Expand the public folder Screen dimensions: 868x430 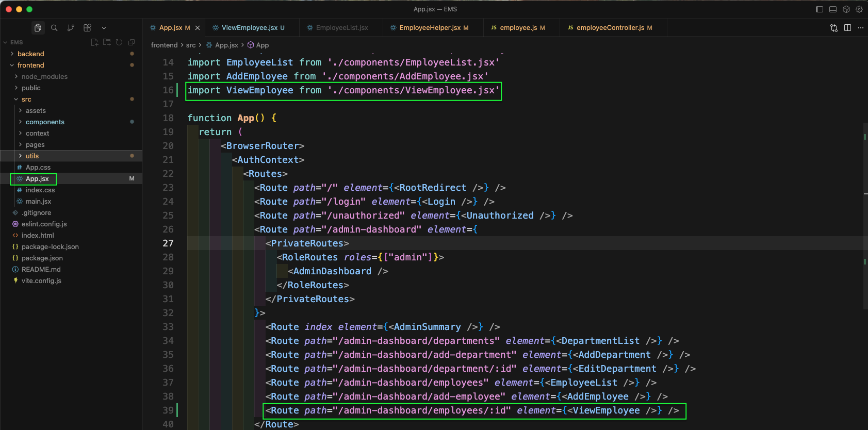(71, 88)
